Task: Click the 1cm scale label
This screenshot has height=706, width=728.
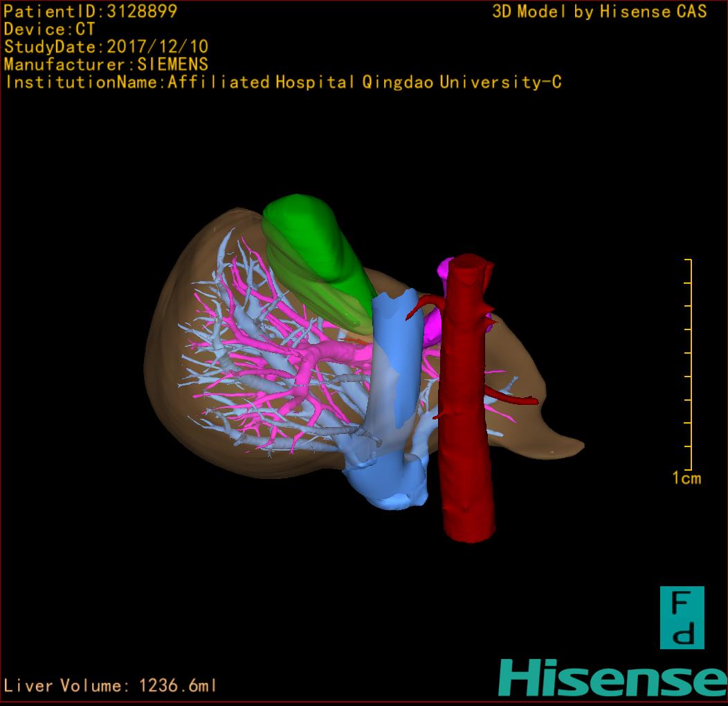Action: [x=686, y=478]
